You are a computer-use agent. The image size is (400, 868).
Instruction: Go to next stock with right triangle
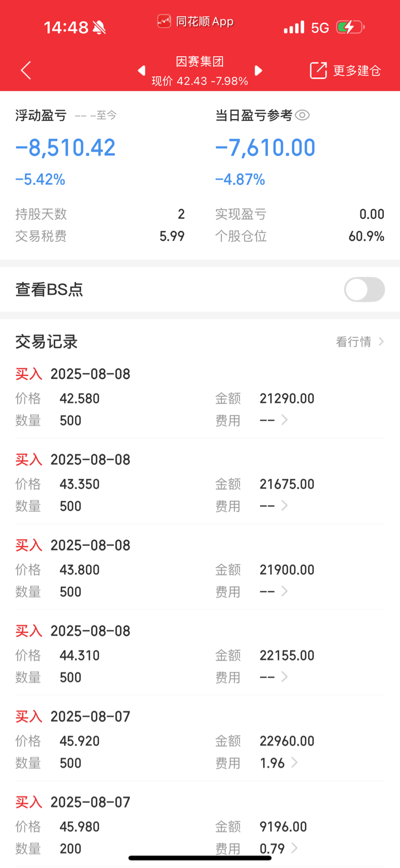tap(258, 70)
